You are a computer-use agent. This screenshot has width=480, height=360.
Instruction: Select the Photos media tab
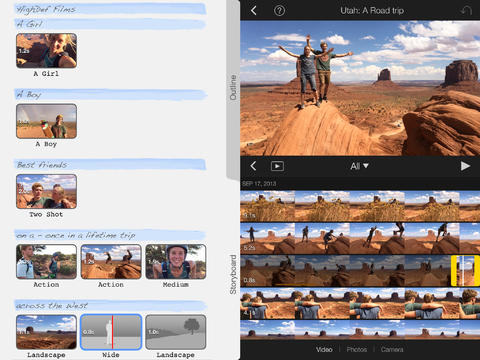[356, 349]
